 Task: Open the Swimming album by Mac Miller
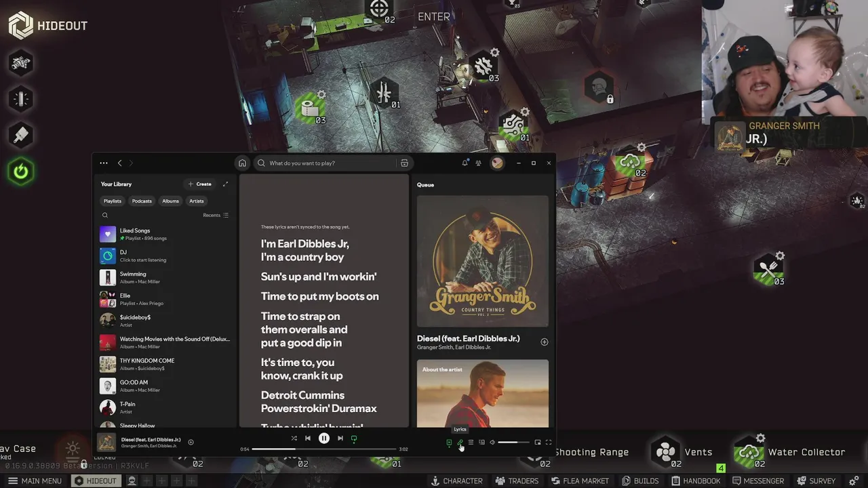[165, 277]
